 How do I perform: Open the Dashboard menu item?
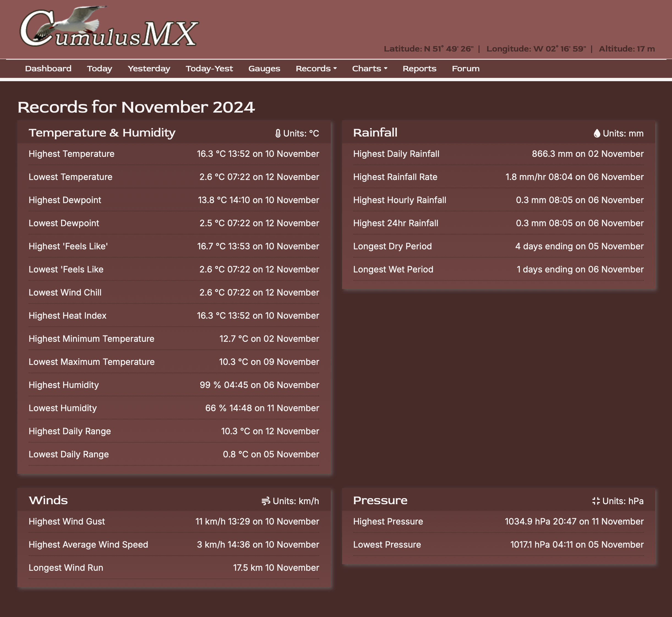click(48, 69)
